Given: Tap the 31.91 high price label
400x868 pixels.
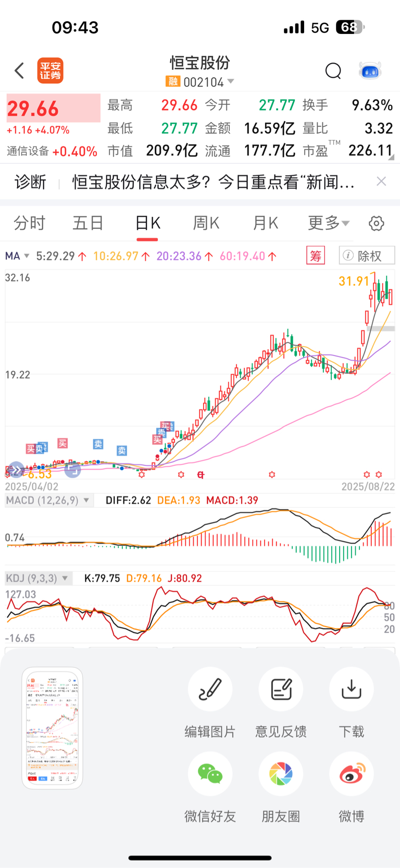Looking at the screenshot, I should coord(354,281).
